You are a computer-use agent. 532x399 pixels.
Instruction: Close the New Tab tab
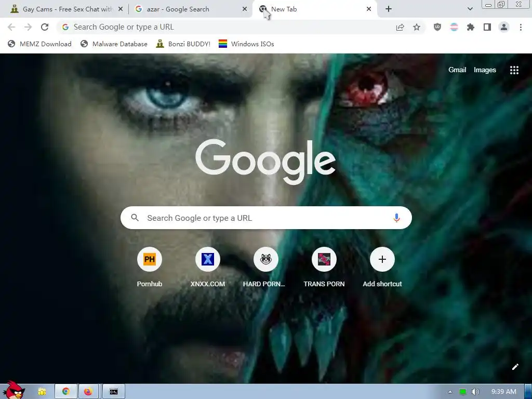[369, 9]
